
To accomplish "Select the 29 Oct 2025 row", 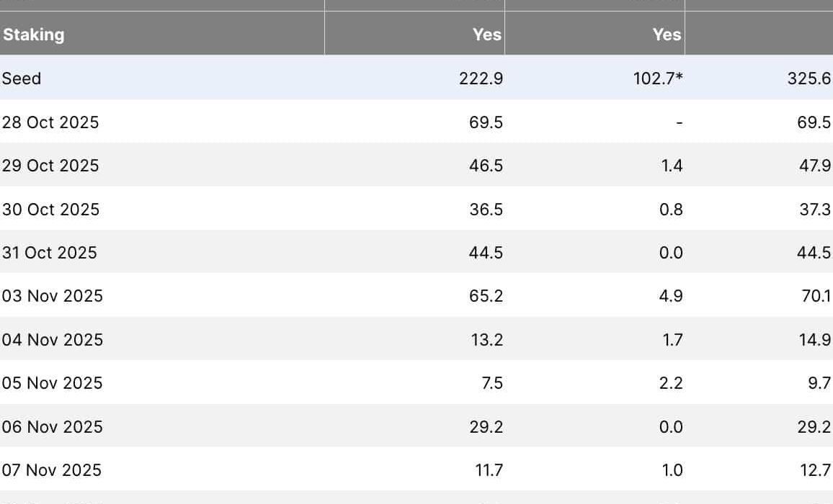I will (50, 166).
